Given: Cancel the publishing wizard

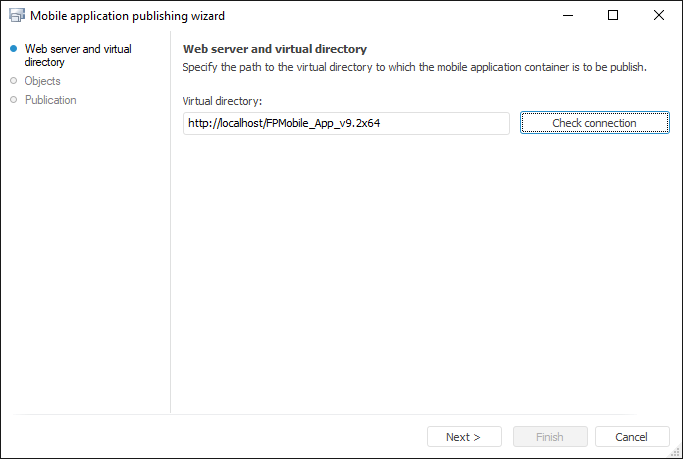Looking at the screenshot, I should coord(632,437).
